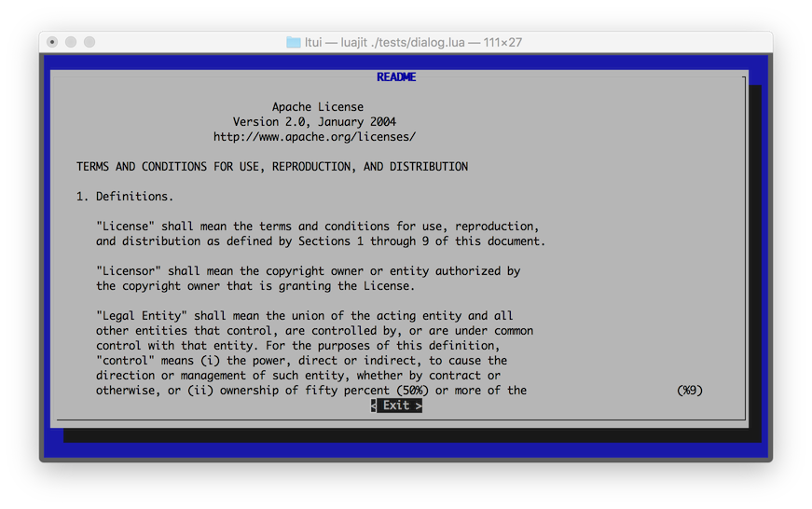Select the 'Version 2.0, January 2004' line
The height and width of the screenshot is (509, 812).
coord(314,122)
